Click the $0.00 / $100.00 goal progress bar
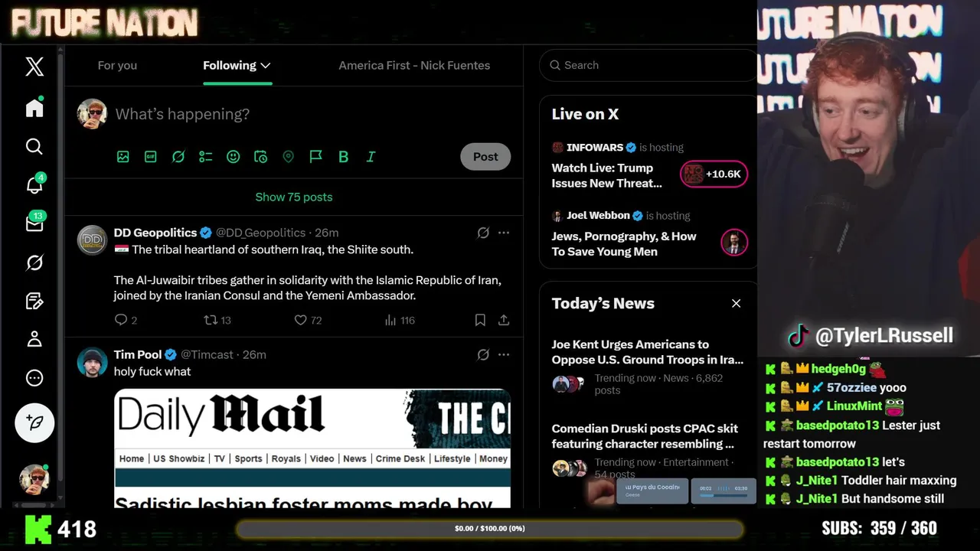Image resolution: width=980 pixels, height=551 pixels. point(489,529)
